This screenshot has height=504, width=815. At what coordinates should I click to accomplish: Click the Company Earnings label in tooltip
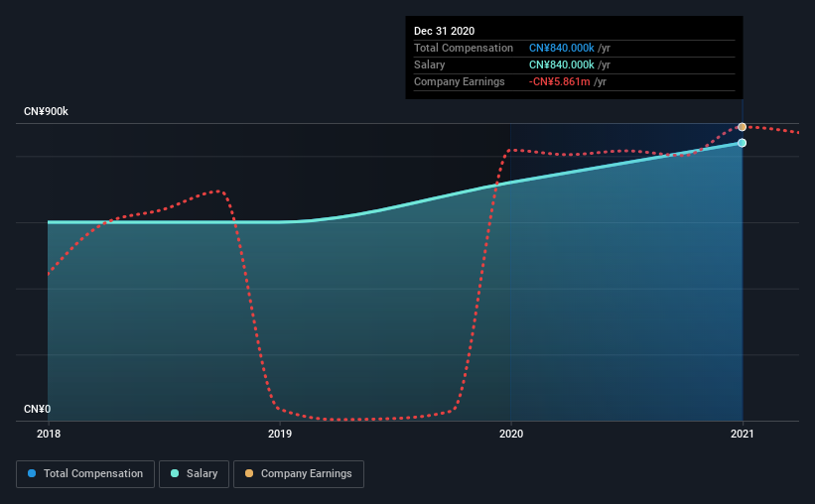click(x=459, y=81)
